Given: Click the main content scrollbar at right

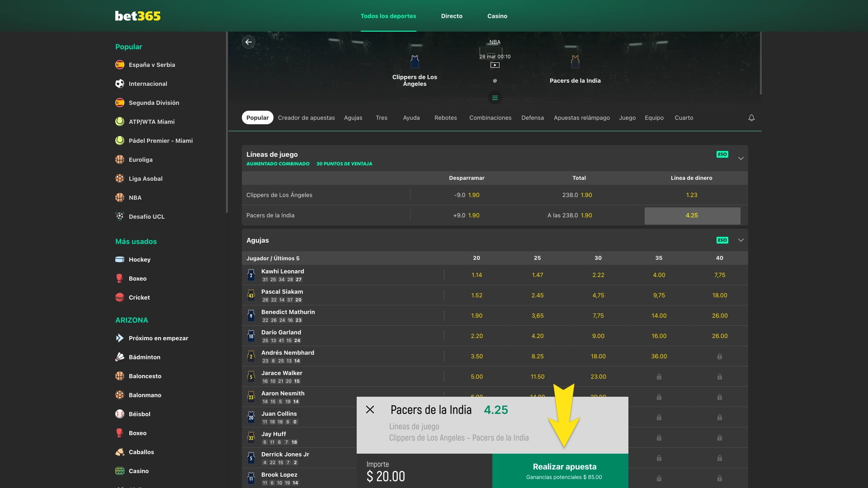Looking at the screenshot, I should point(761,63).
